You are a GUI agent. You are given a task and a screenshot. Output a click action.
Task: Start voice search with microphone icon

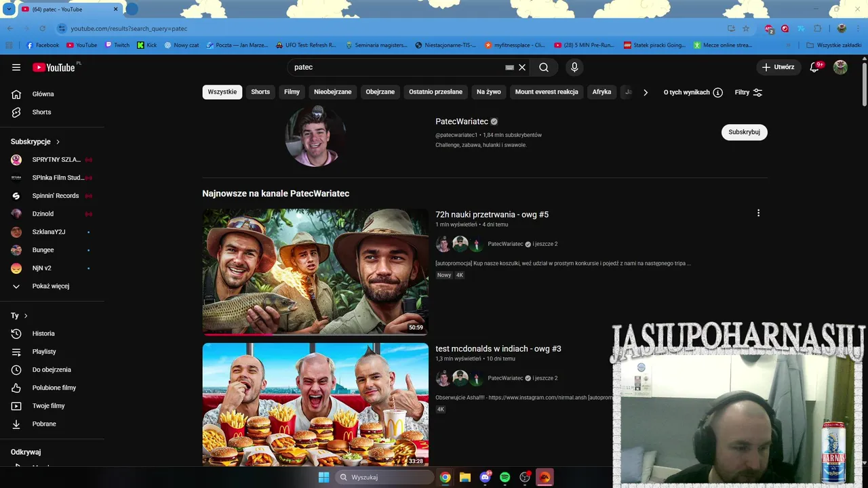point(574,67)
